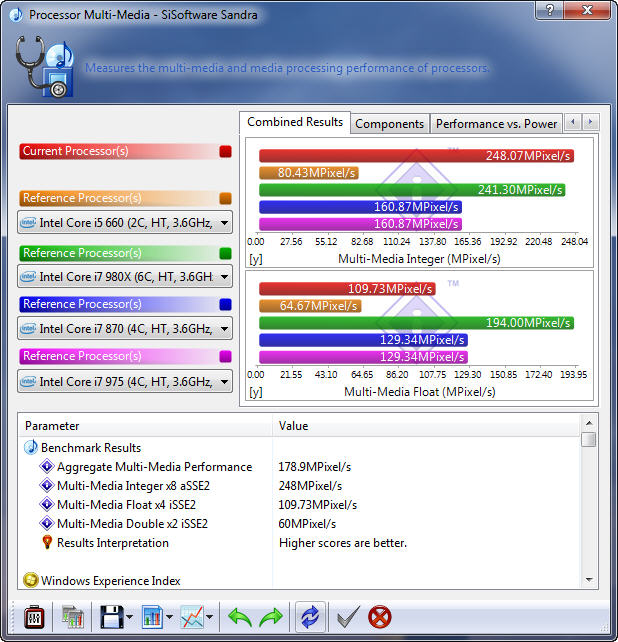The image size is (618, 642).
Task: Click the magenta reference processor color square
Action: tap(225, 356)
